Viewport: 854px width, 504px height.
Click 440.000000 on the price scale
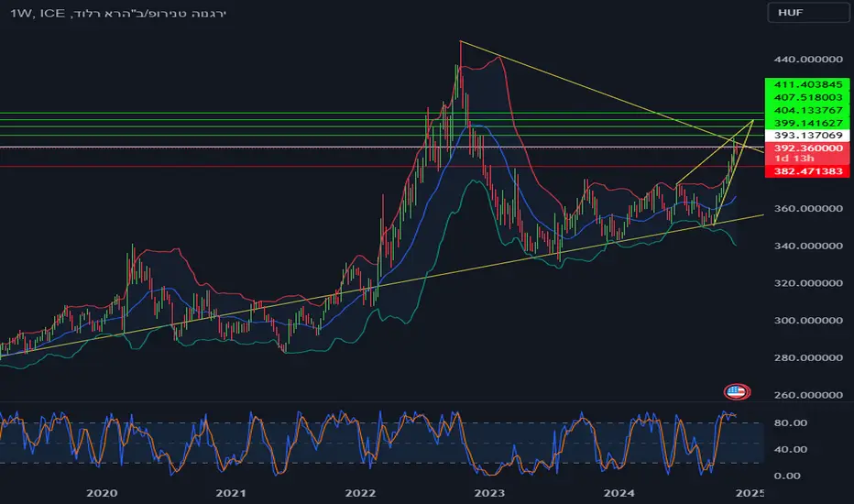pos(808,59)
